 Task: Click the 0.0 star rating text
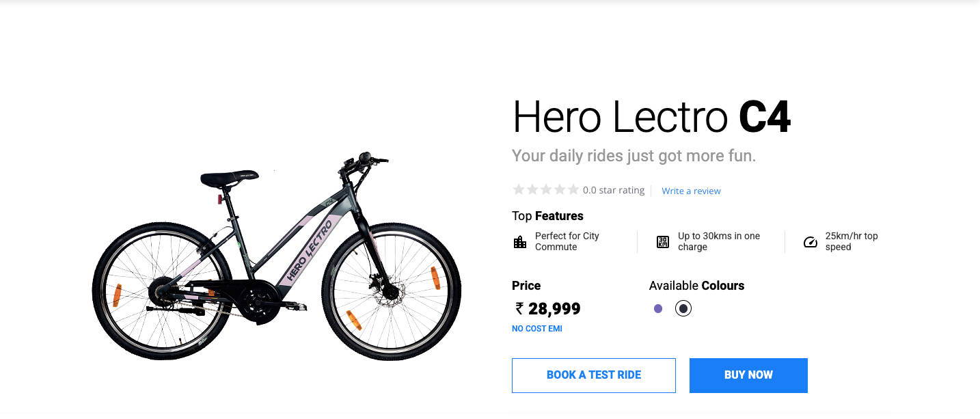tap(614, 191)
